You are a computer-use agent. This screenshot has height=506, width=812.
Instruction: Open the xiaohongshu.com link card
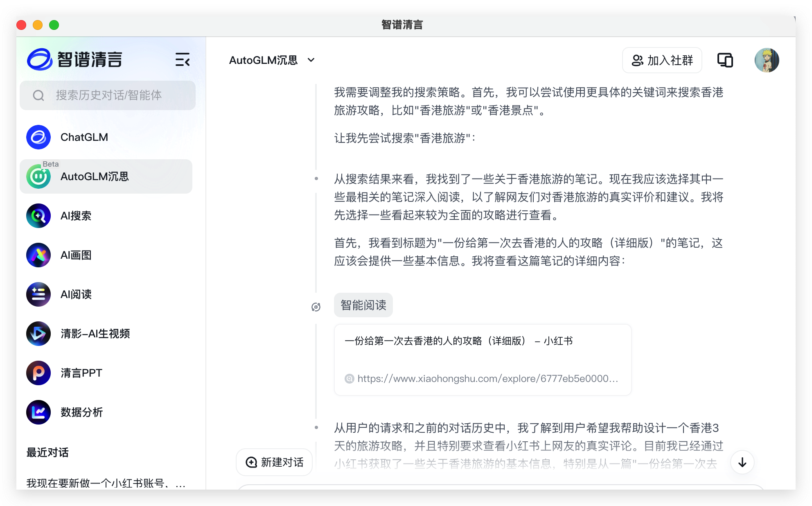[482, 359]
